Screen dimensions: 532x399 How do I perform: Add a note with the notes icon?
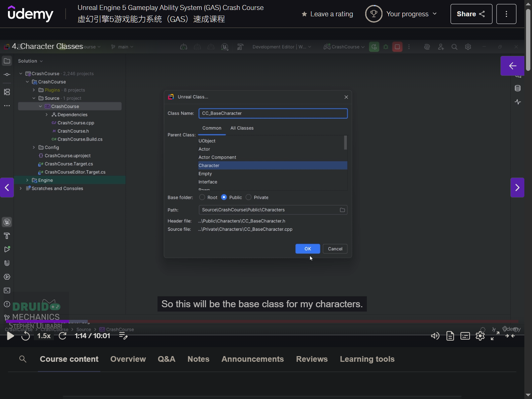[123, 336]
